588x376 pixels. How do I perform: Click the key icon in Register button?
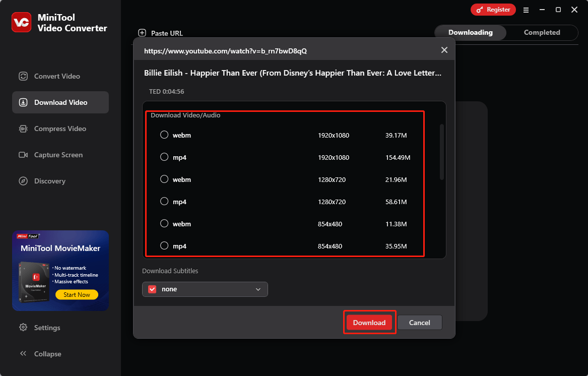(x=480, y=10)
